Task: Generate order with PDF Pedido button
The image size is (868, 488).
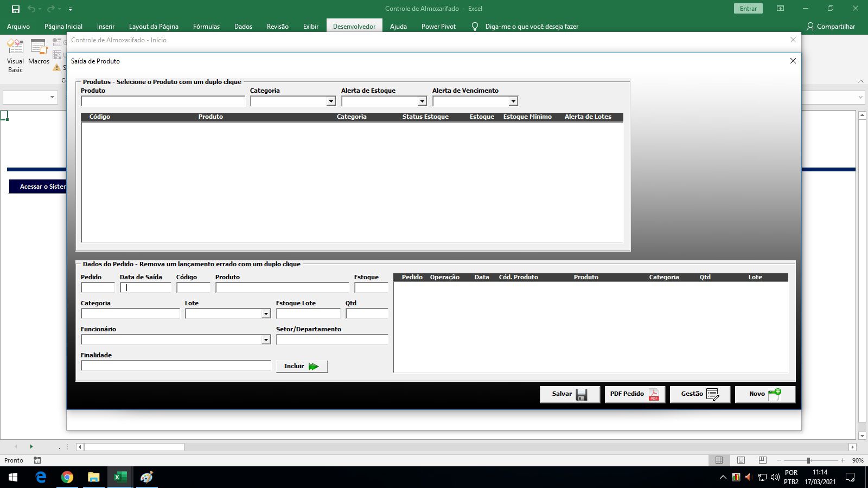Action: 635,394
